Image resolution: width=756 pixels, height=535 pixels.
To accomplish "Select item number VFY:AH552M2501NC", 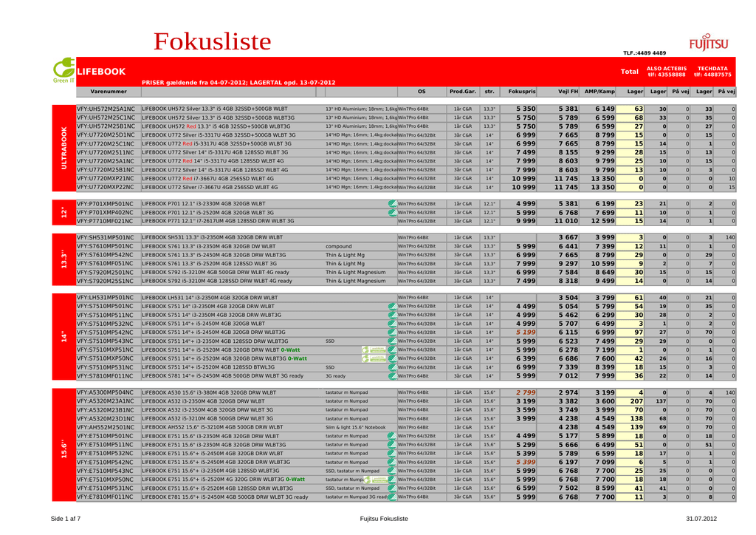I will tap(106, 427).
